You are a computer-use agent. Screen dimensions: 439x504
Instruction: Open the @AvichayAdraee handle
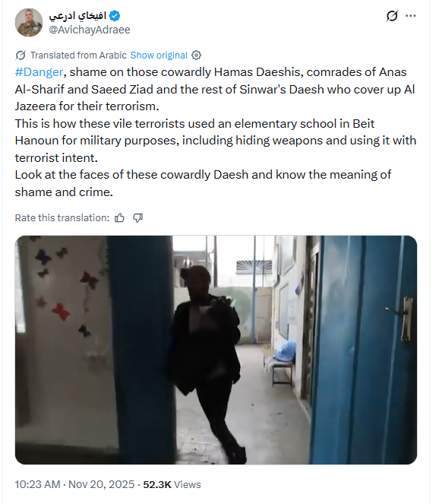click(90, 30)
